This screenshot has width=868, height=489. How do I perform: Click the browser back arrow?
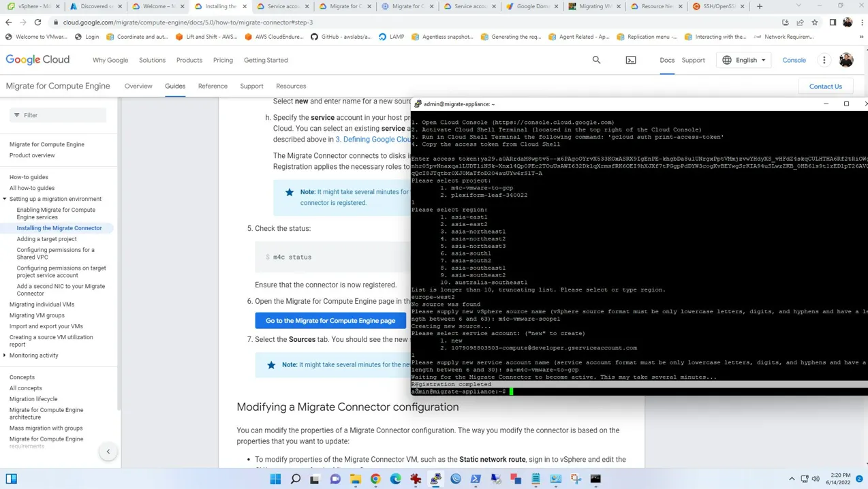pyautogui.click(x=8, y=22)
